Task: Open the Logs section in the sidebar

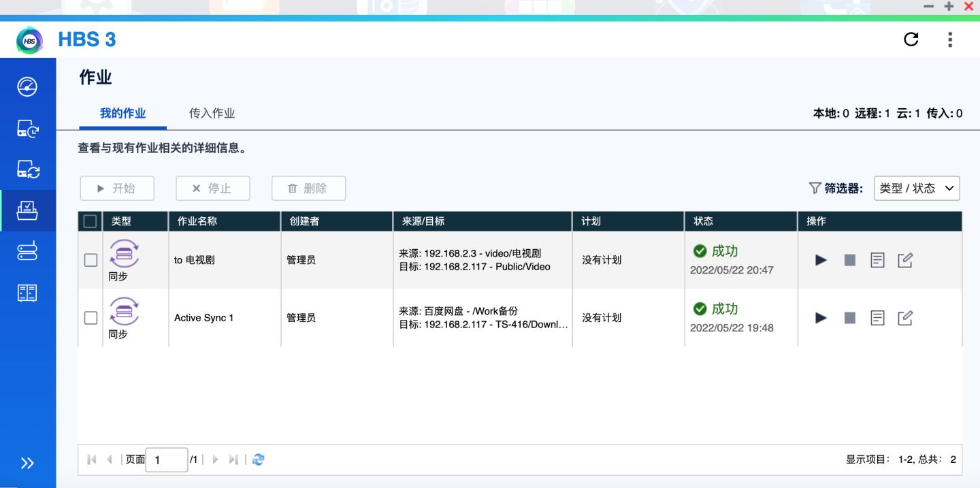Action: coord(27,292)
